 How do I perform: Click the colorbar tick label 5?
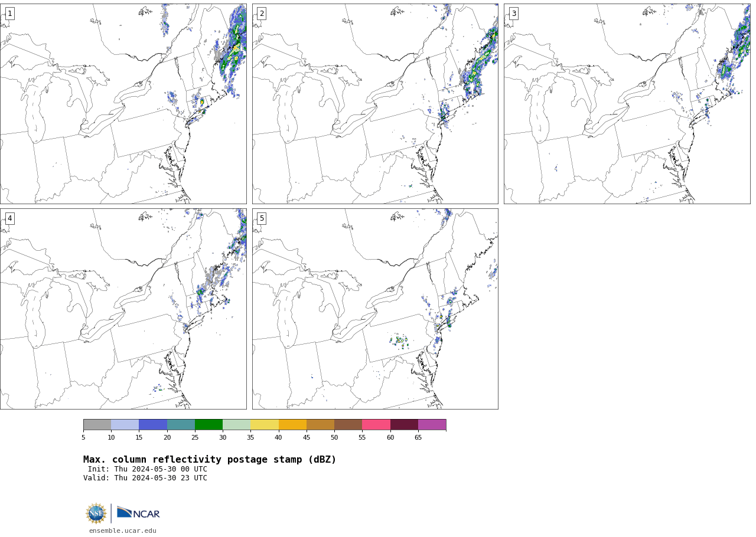[83, 437]
